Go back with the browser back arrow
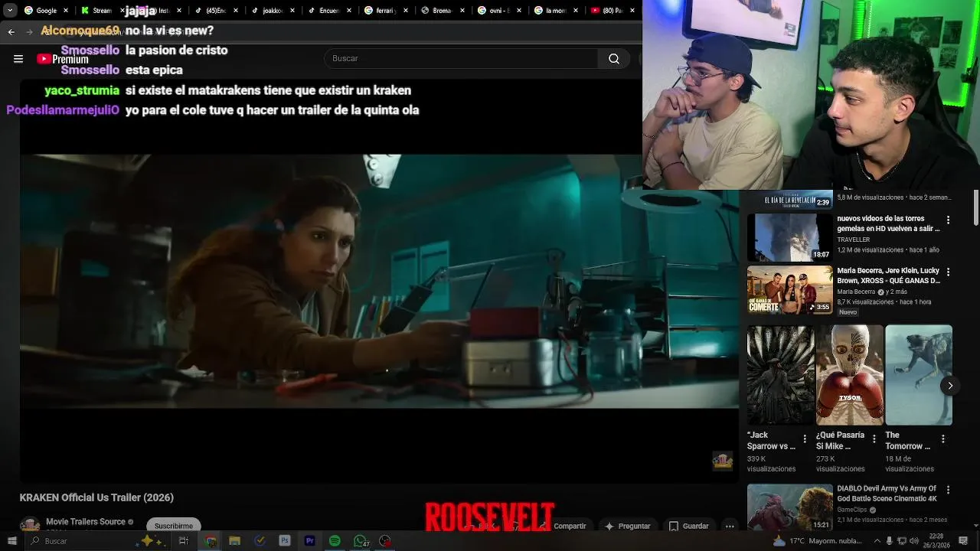 coord(11,31)
